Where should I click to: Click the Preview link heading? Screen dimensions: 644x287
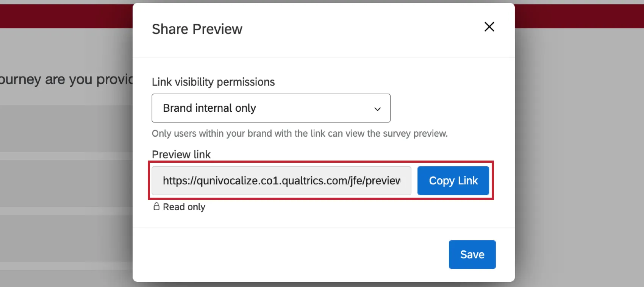[181, 154]
